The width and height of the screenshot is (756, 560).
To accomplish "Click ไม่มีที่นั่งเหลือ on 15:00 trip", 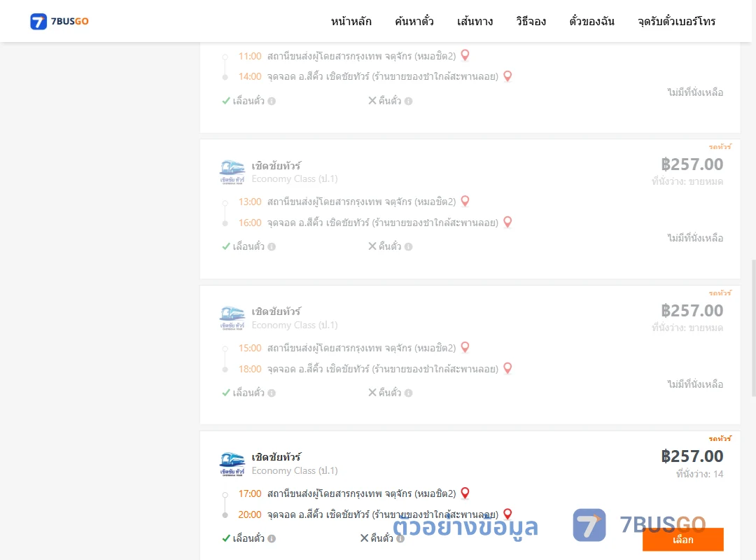I will [x=695, y=384].
